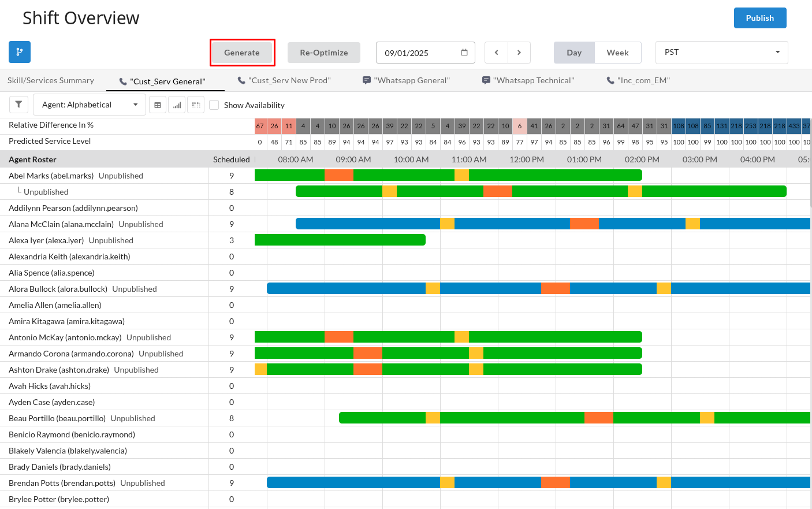Click the Re-Optimize button
The image size is (812, 509).
pyautogui.click(x=324, y=53)
